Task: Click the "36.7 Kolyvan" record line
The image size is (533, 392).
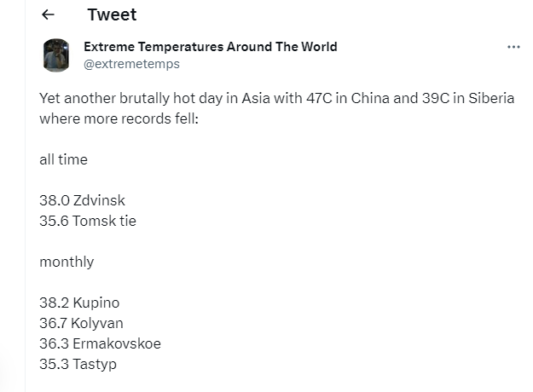Action: 81,323
